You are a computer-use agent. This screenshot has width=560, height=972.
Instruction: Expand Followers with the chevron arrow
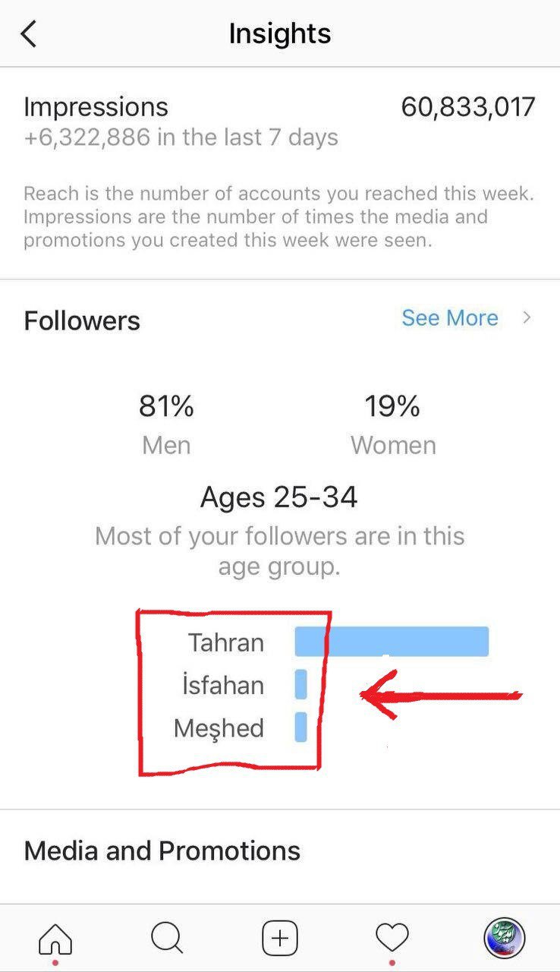pos(527,318)
